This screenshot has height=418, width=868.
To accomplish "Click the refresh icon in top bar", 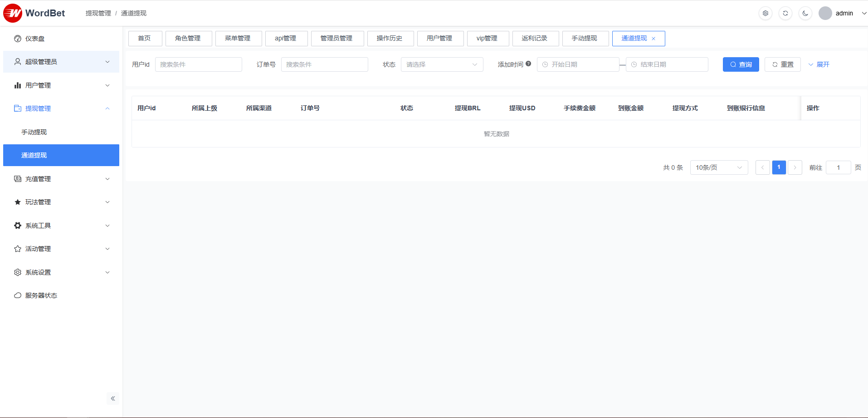I will click(x=785, y=13).
